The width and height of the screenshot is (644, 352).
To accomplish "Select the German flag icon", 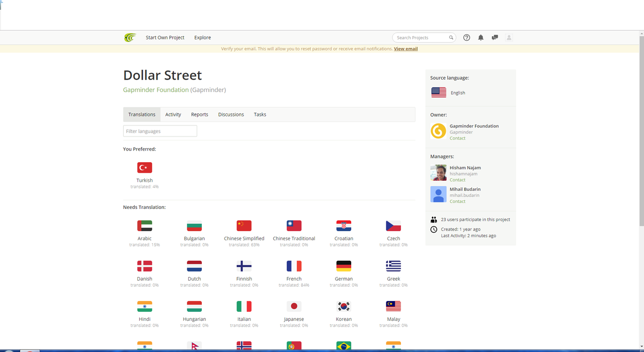I will [x=344, y=266].
